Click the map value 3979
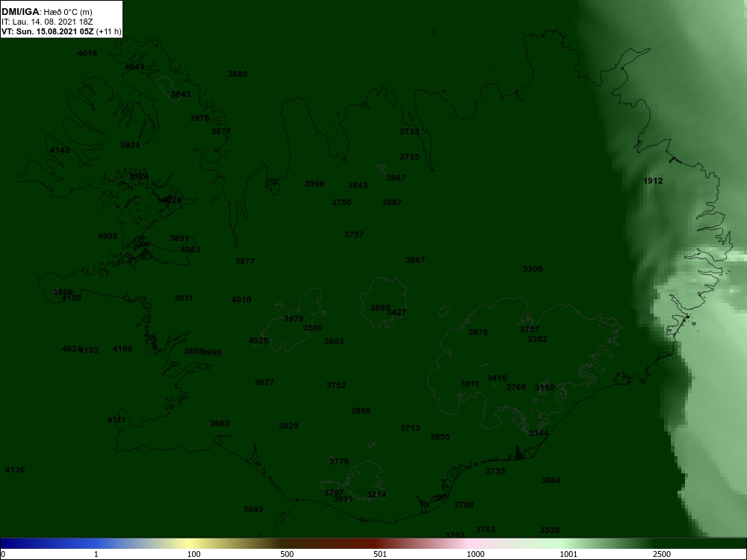 click(x=294, y=319)
